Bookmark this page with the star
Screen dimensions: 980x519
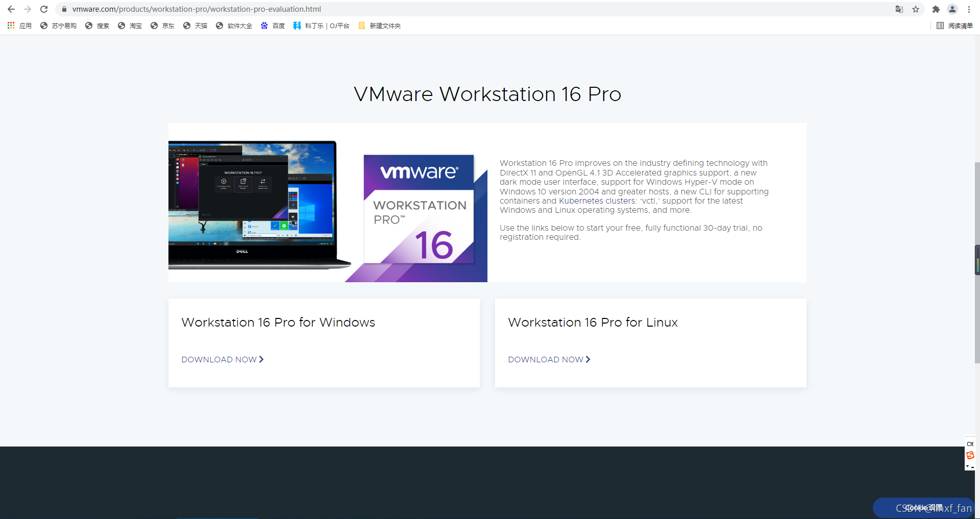tap(916, 9)
